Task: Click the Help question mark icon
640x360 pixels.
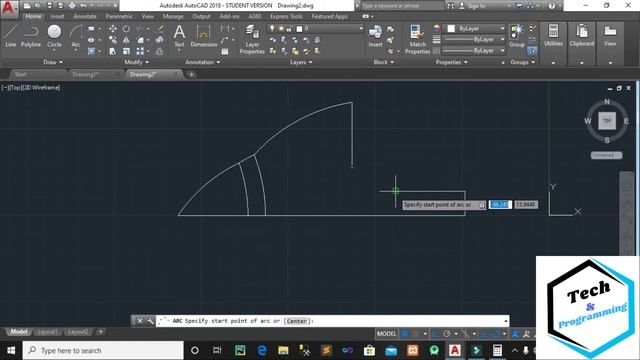Action: [x=552, y=6]
